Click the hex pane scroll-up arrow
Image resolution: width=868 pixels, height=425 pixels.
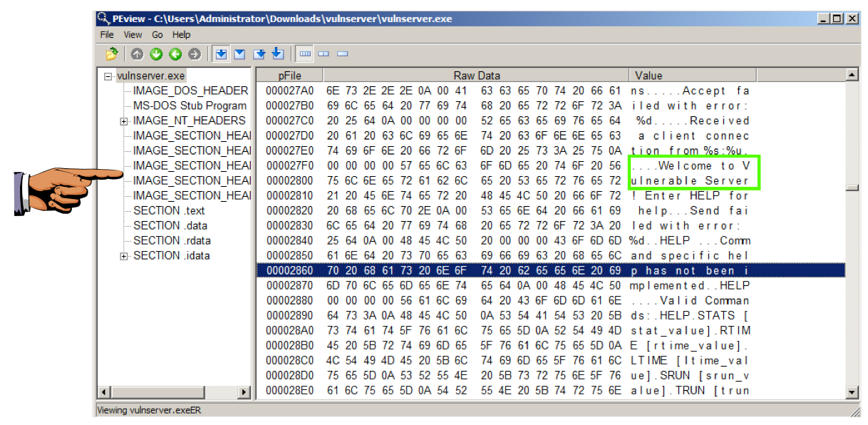(x=852, y=75)
